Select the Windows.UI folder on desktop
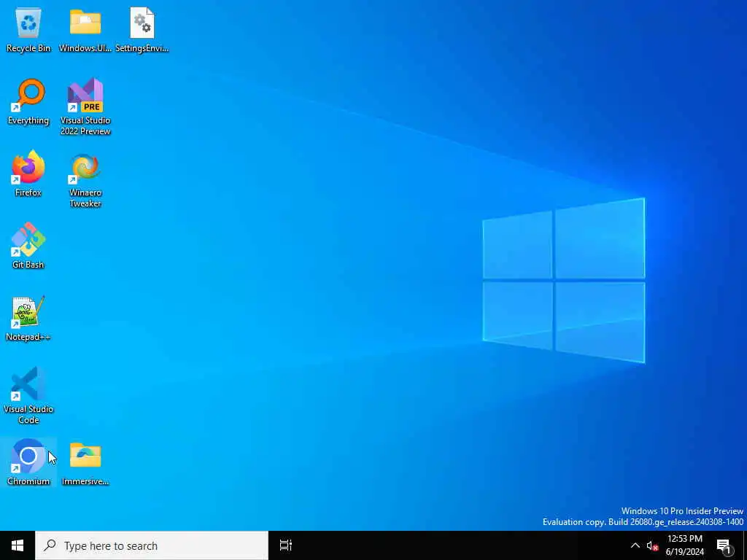 click(x=85, y=31)
